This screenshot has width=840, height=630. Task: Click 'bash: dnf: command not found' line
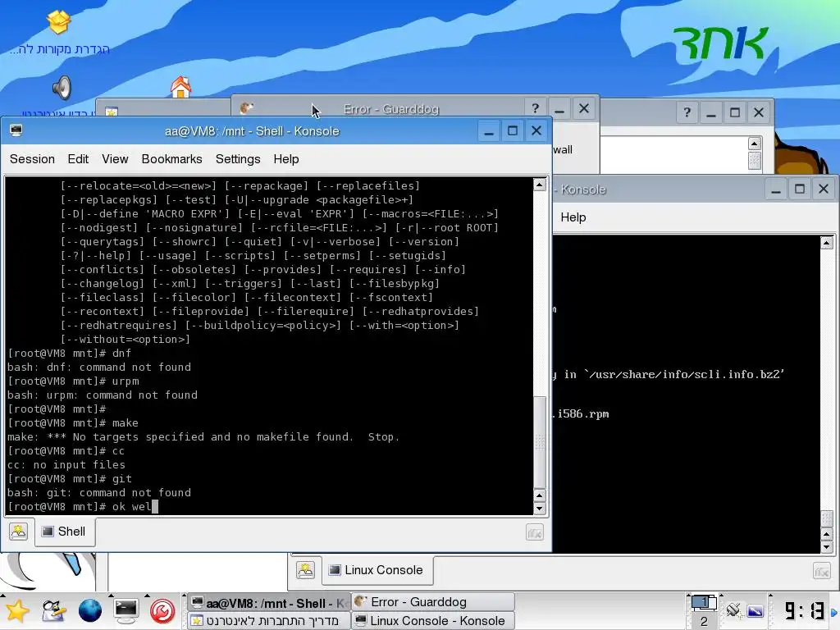(99, 367)
